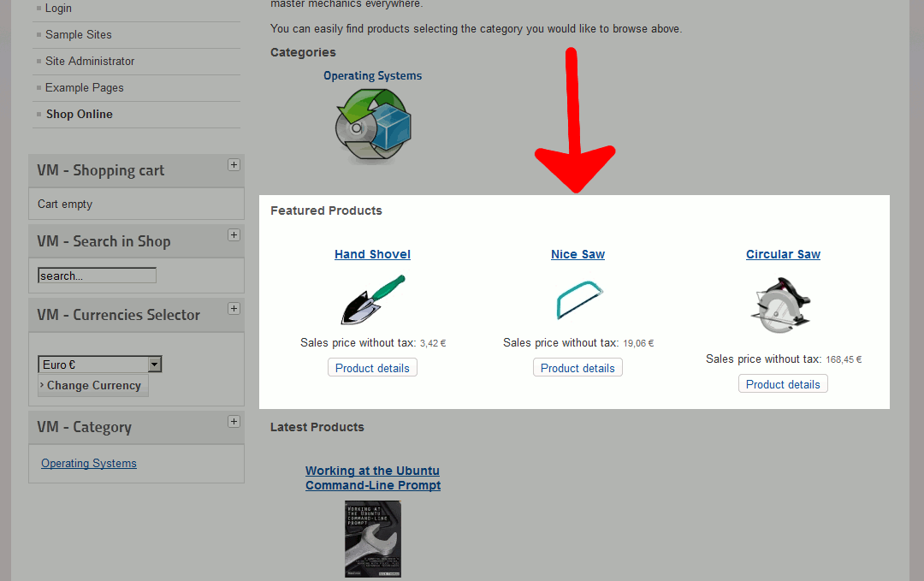The height and width of the screenshot is (581, 924).
Task: Click the Circular Saw product image
Action: click(783, 305)
